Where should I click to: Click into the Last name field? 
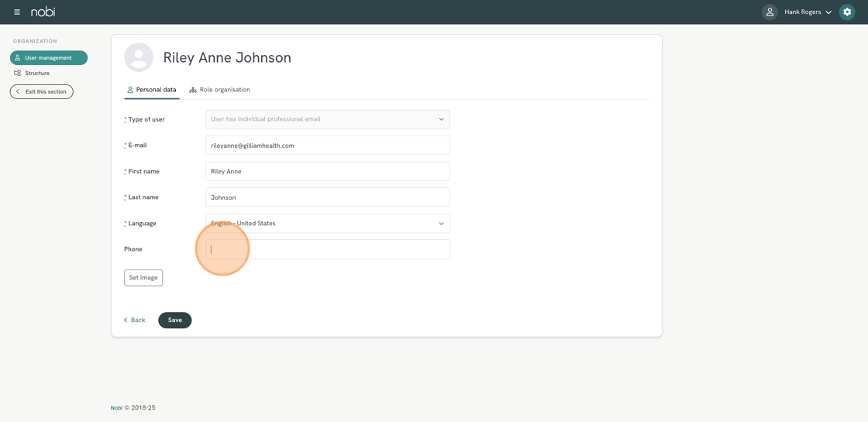[327, 197]
